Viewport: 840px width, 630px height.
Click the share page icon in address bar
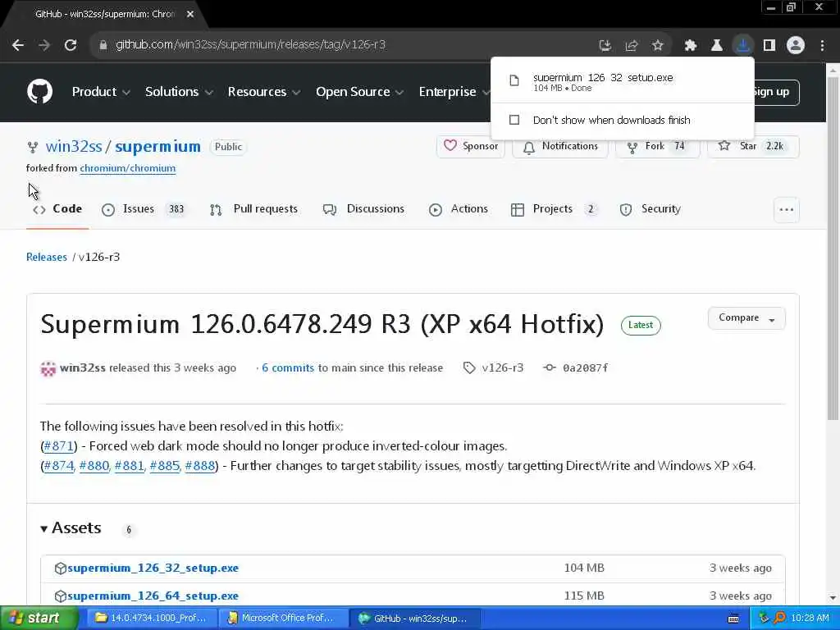631,46
